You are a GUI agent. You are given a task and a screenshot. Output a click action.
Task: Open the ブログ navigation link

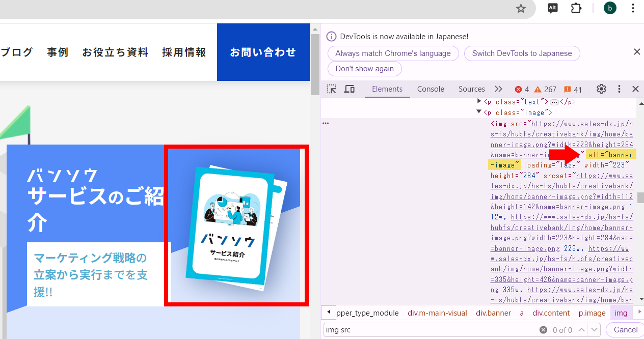tap(17, 52)
